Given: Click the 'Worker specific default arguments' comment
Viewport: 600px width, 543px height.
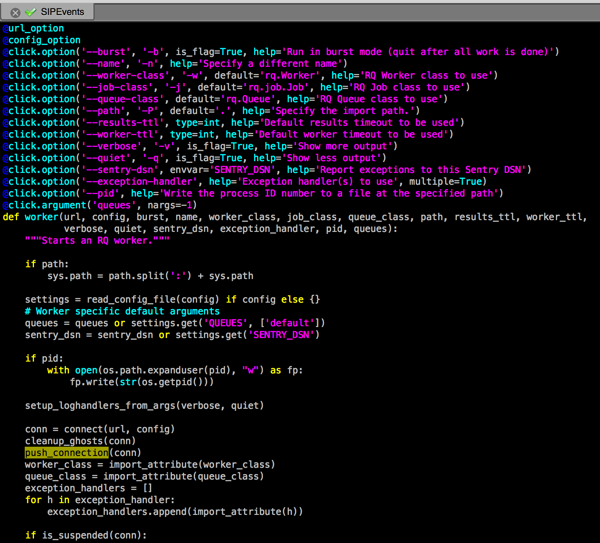Looking at the screenshot, I should click(122, 311).
